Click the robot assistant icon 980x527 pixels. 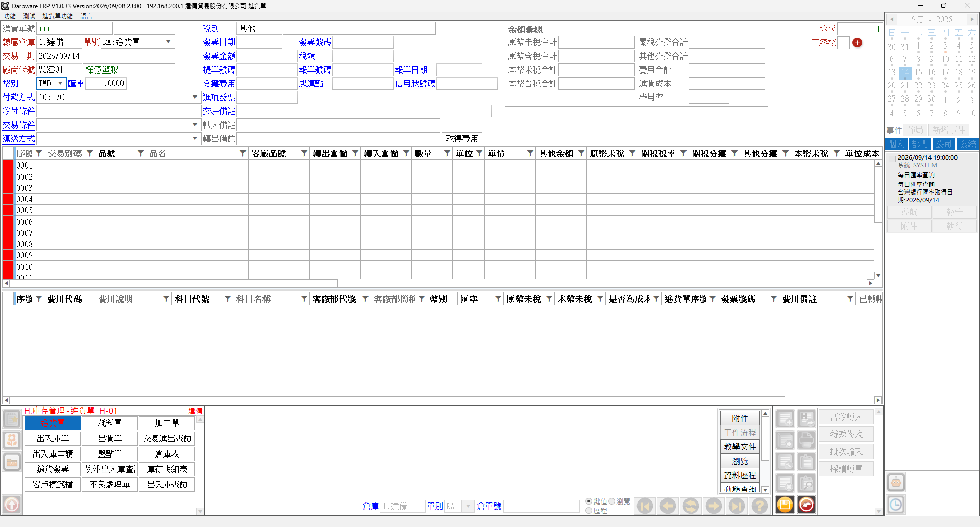click(x=896, y=483)
